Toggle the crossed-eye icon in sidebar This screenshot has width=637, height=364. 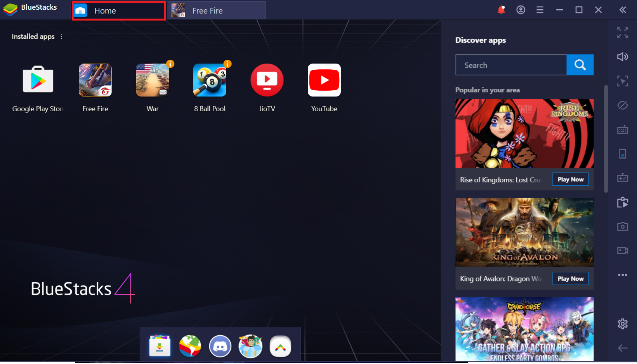[623, 105]
